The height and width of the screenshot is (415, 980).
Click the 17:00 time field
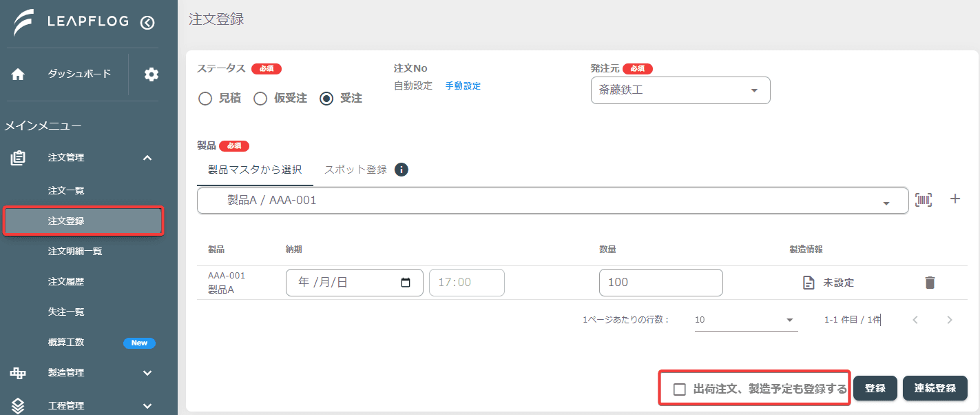pos(467,283)
